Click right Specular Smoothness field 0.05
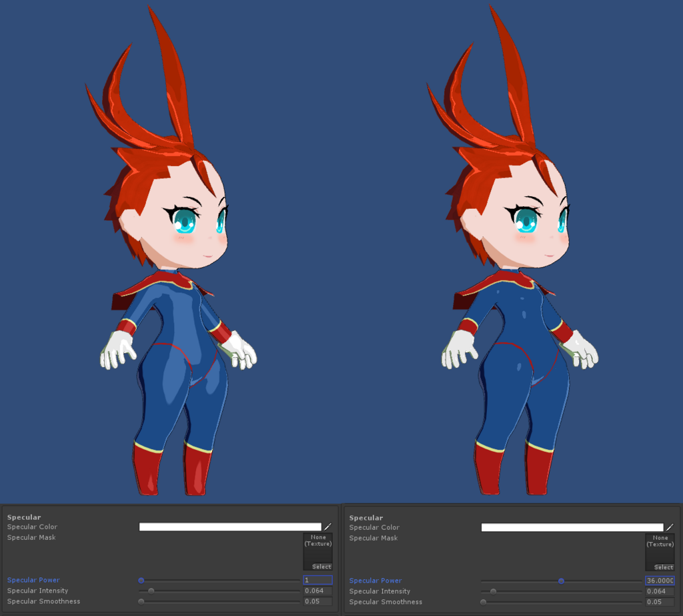This screenshot has height=616, width=683. (660, 601)
